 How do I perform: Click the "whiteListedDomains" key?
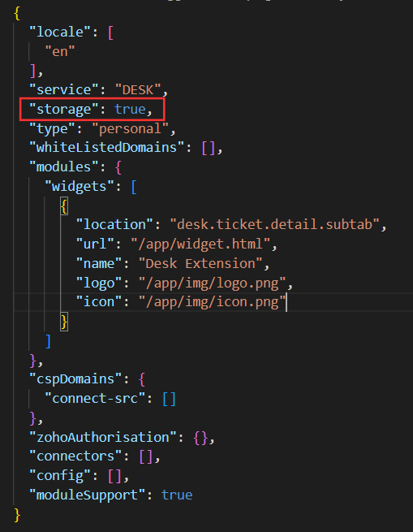(x=107, y=148)
